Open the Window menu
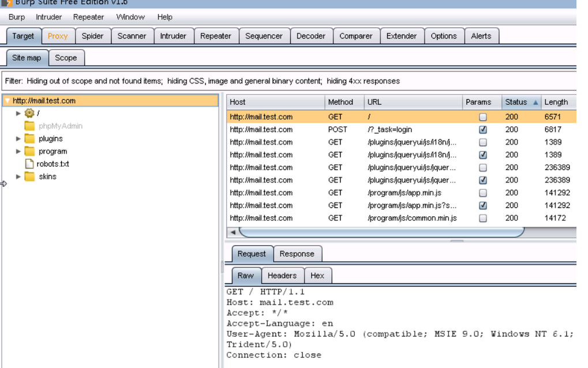The image size is (588, 368). [x=130, y=17]
